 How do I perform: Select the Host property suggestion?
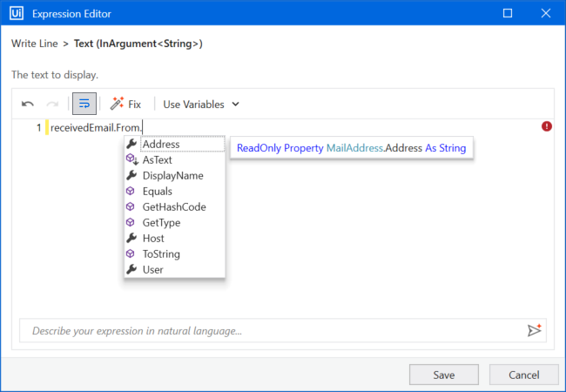(x=153, y=238)
